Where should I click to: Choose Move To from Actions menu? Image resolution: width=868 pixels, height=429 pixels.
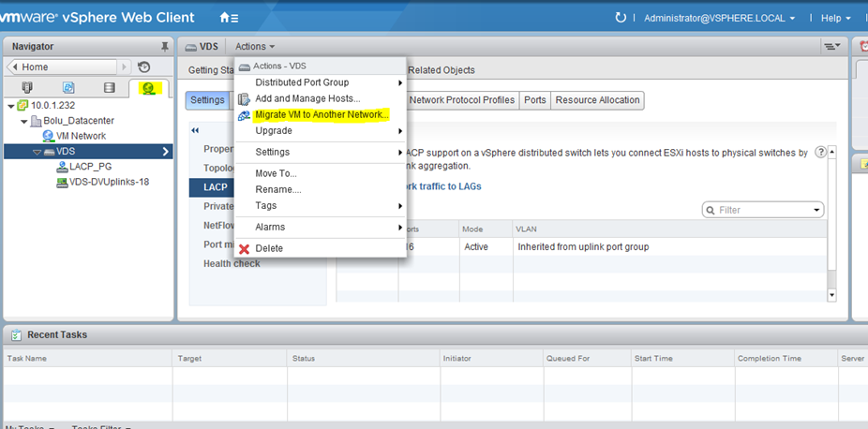321,173
